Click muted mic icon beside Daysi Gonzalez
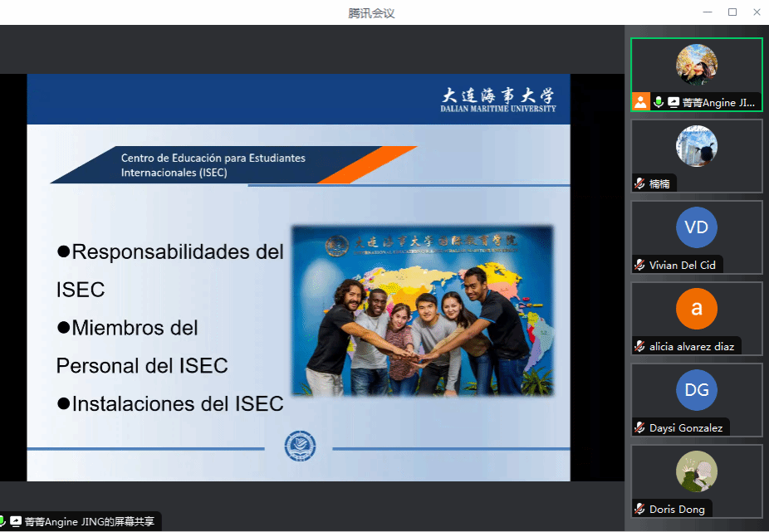Screen dimensions: 769x532 coord(640,427)
